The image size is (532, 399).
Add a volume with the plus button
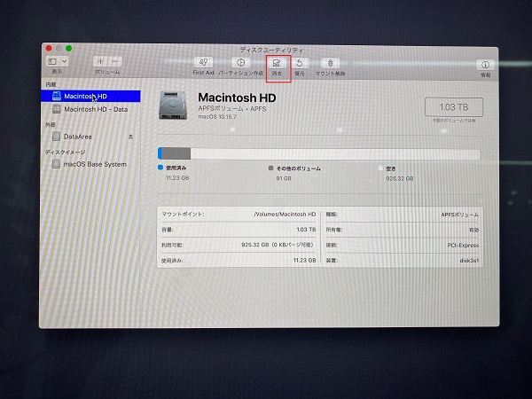[100, 61]
